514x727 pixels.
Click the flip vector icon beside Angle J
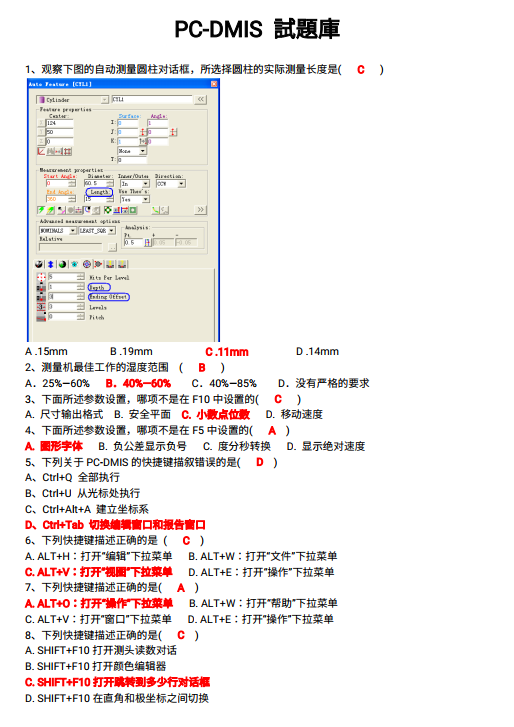173,132
